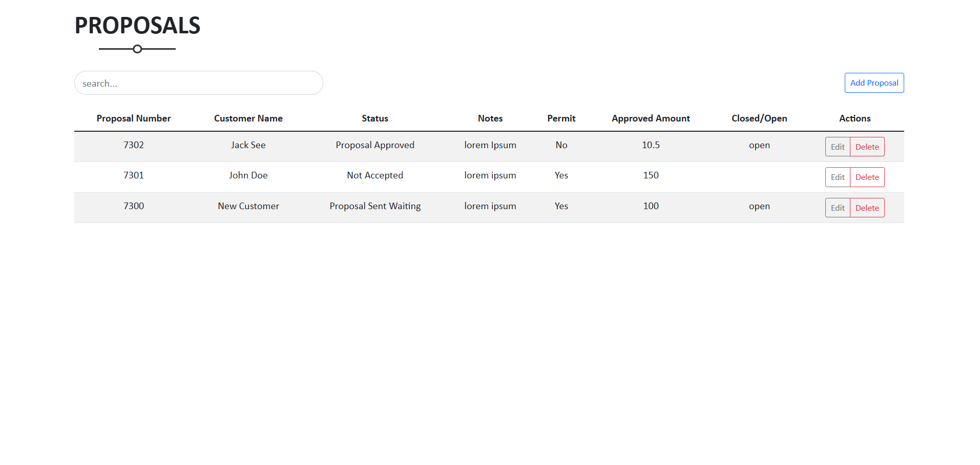Click the Status column header

coord(375,118)
